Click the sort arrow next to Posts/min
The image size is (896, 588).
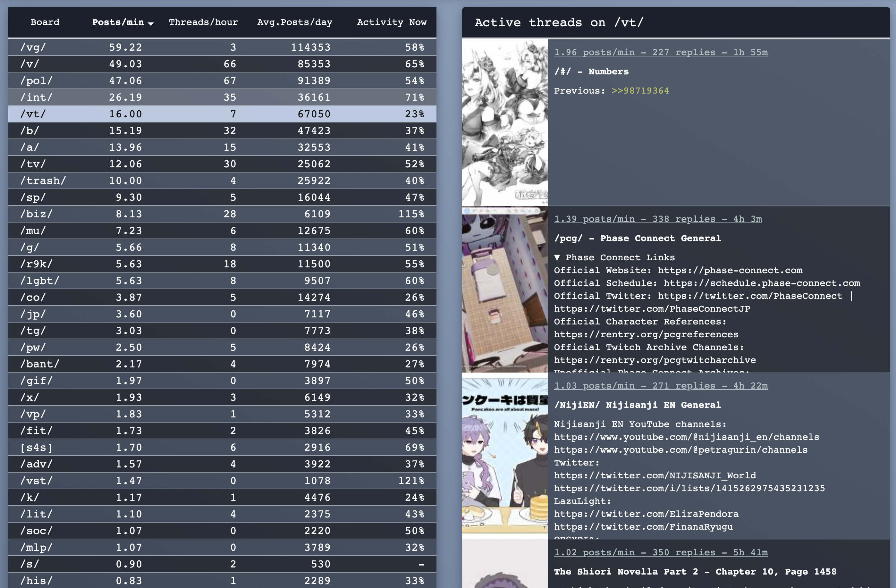pos(151,23)
